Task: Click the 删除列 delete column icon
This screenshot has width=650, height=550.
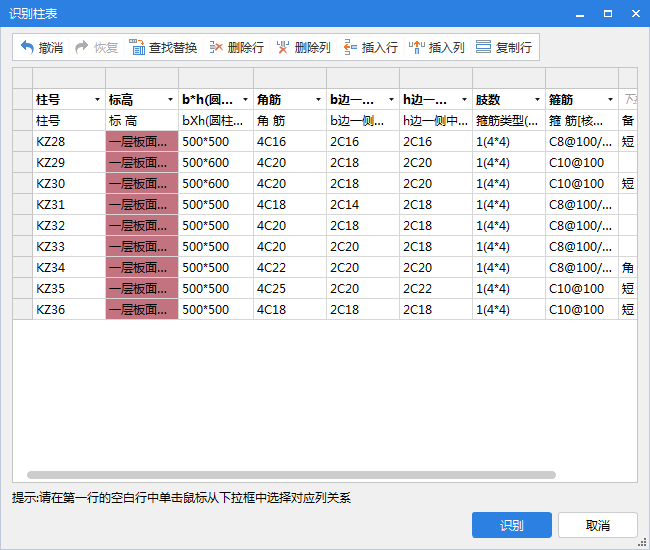Action: point(283,47)
